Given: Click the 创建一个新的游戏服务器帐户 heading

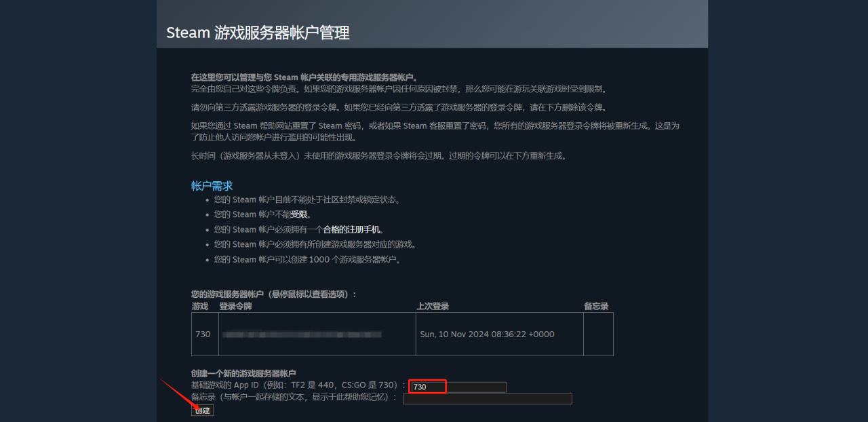Looking at the screenshot, I should [x=243, y=374].
